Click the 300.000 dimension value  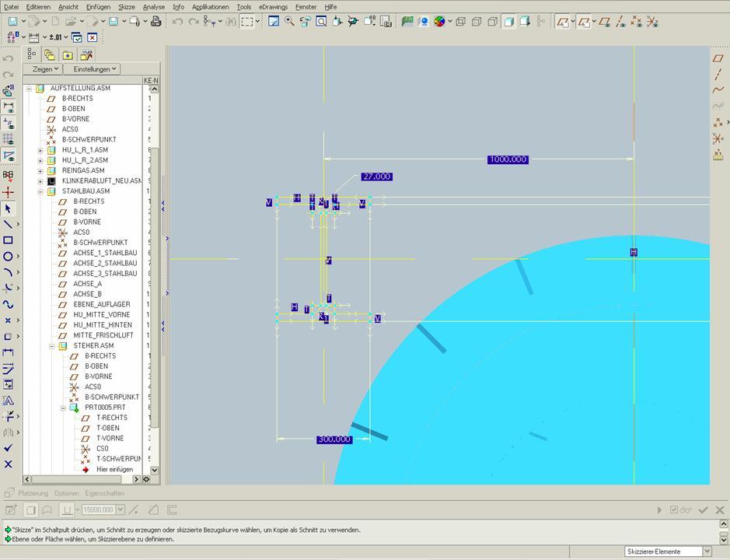point(334,439)
